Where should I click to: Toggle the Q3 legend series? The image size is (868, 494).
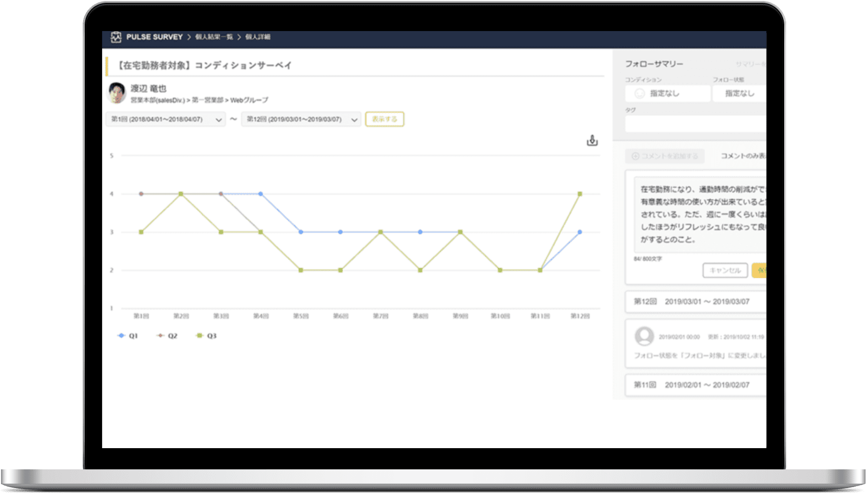click(x=206, y=336)
